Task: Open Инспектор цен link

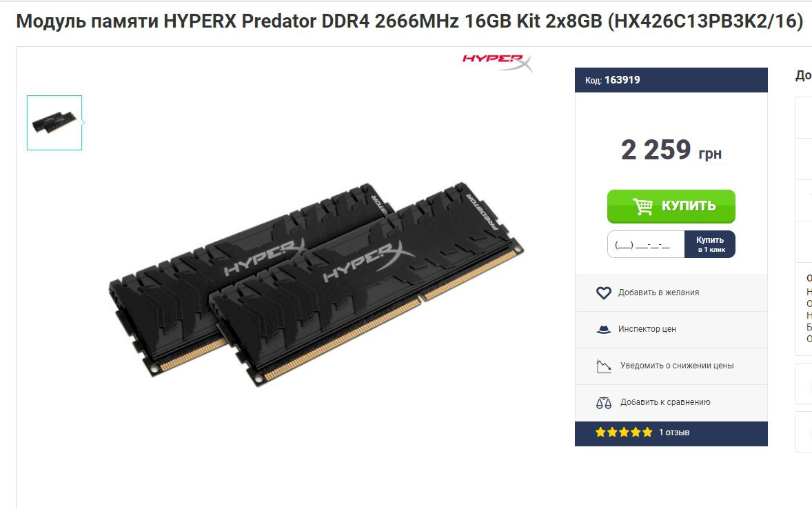Action: [647, 329]
